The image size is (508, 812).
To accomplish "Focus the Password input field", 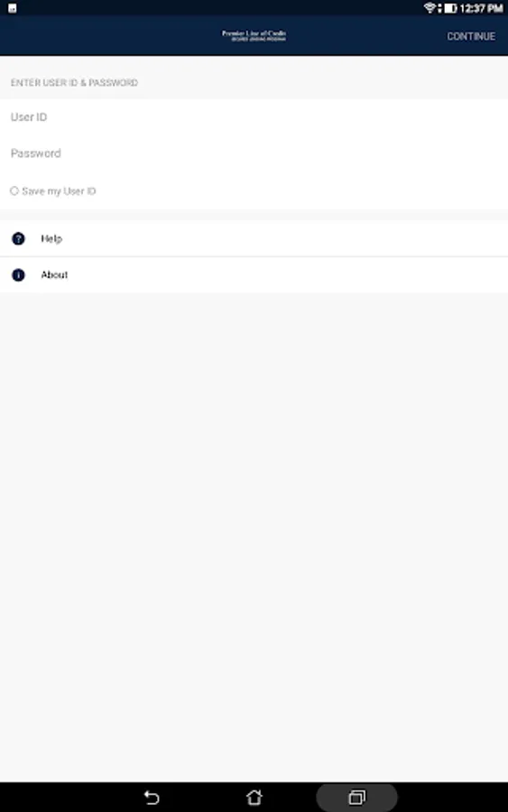I will (254, 153).
